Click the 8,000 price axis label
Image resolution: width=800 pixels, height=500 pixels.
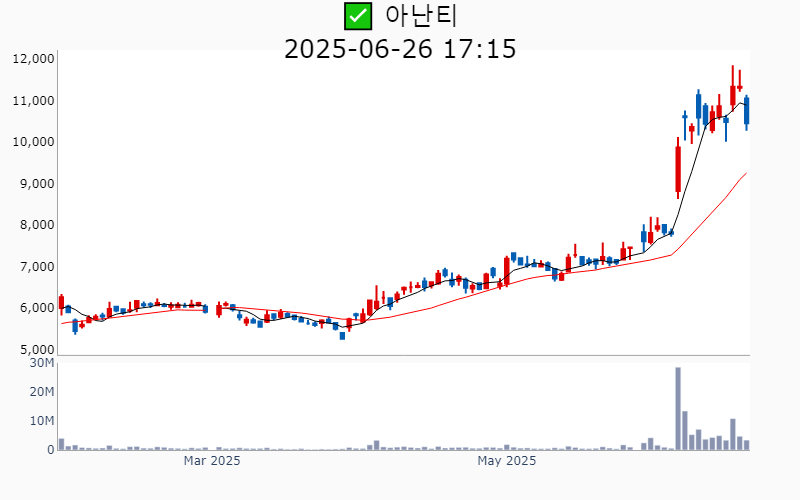tap(37, 225)
